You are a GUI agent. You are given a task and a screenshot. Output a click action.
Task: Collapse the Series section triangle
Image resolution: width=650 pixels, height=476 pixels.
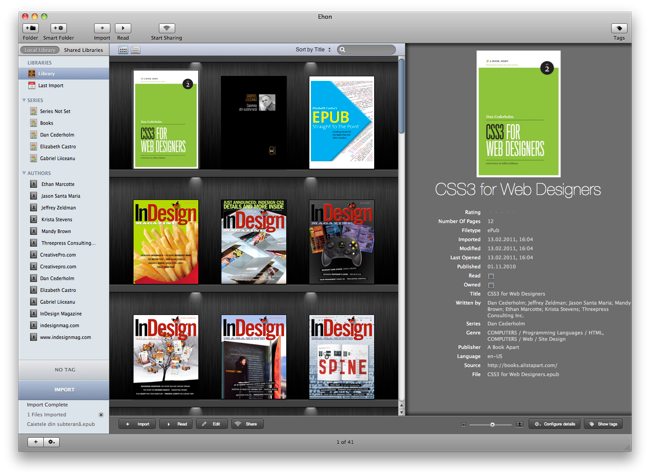[24, 100]
